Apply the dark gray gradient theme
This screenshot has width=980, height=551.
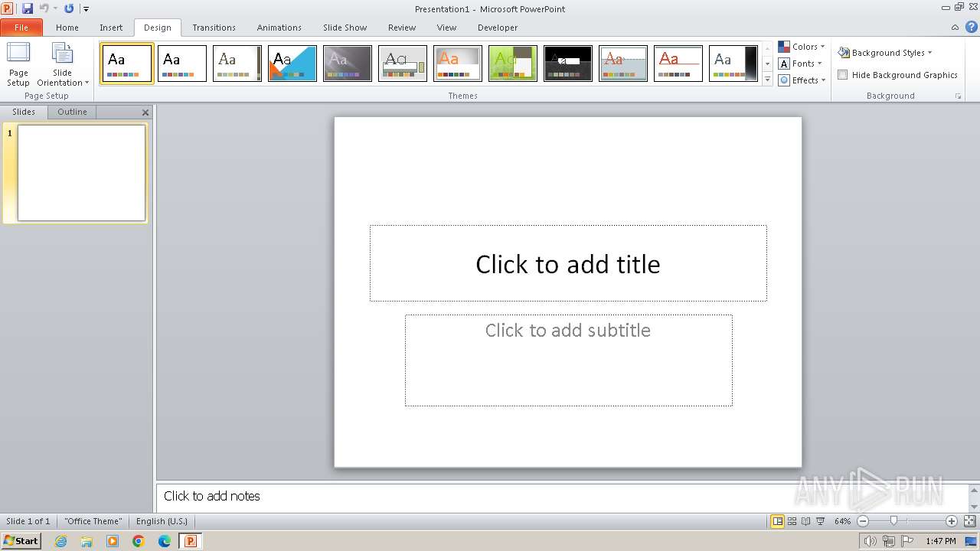click(348, 63)
